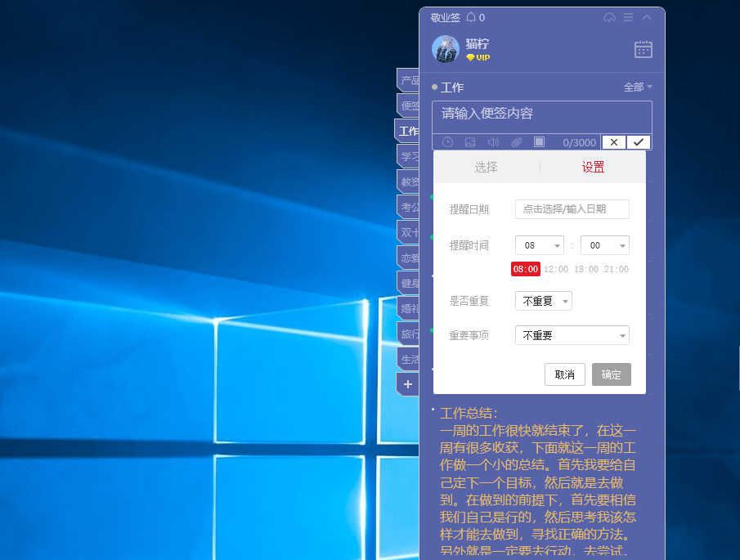This screenshot has width=740, height=560.
Task: Open the 考公 category tab
Action: [x=409, y=207]
